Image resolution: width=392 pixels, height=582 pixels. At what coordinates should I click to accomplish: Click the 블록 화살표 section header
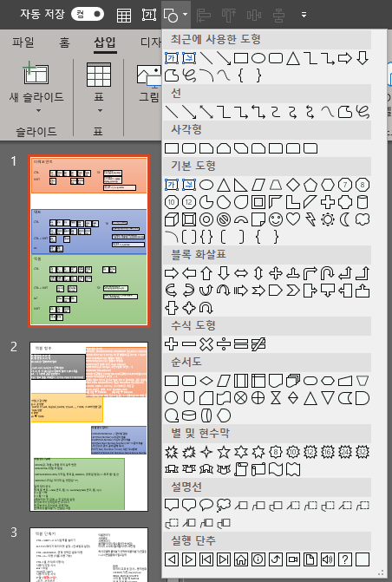pyautogui.click(x=267, y=255)
